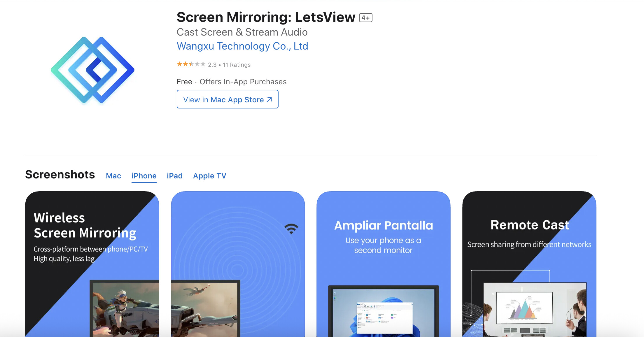
Task: Open the Remote Cast screenshot
Action: click(x=529, y=264)
